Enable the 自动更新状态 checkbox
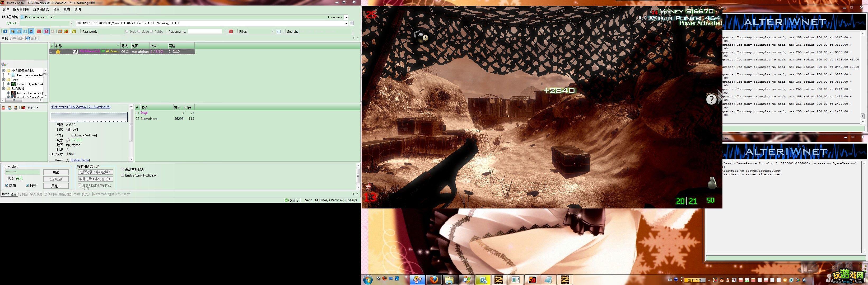This screenshot has height=285, width=868. [123, 170]
